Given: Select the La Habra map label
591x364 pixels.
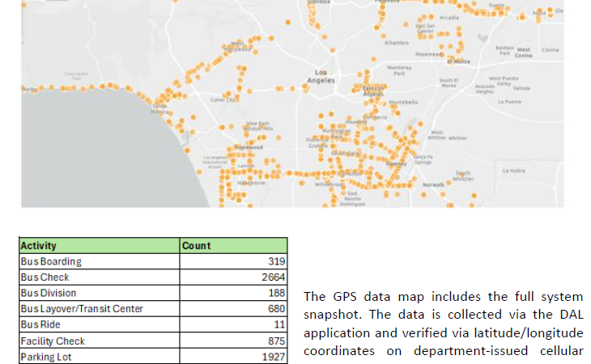Looking at the screenshot, I should pyautogui.click(x=513, y=171).
